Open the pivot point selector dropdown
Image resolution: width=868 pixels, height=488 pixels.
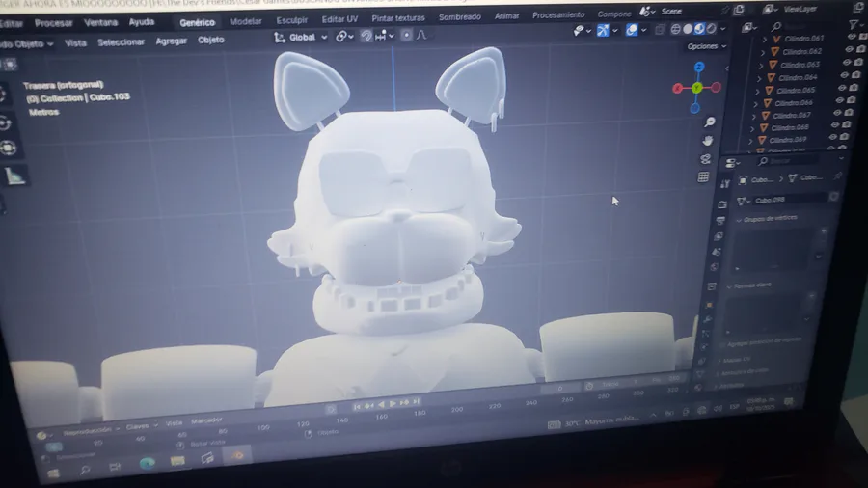click(x=344, y=37)
